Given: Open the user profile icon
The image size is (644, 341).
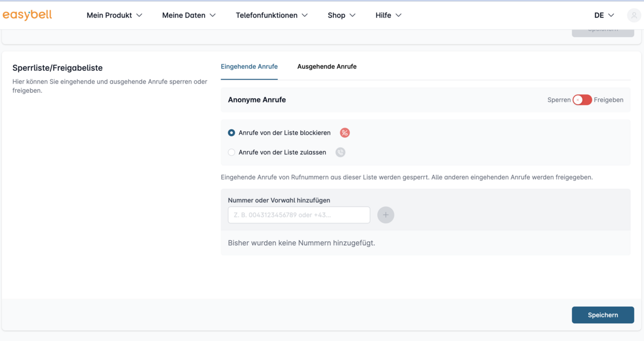Looking at the screenshot, I should click(x=634, y=16).
